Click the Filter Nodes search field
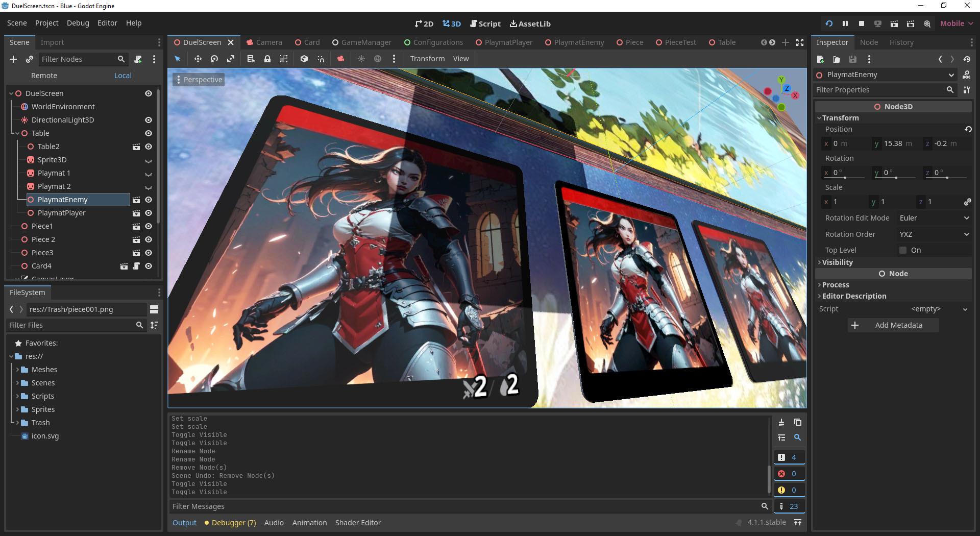The height and width of the screenshot is (536, 980). (84, 59)
